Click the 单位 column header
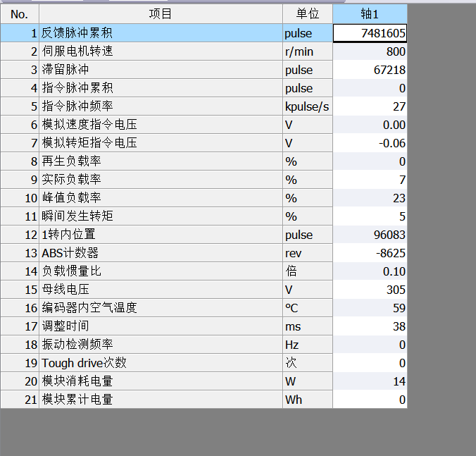The width and height of the screenshot is (476, 456). (307, 14)
